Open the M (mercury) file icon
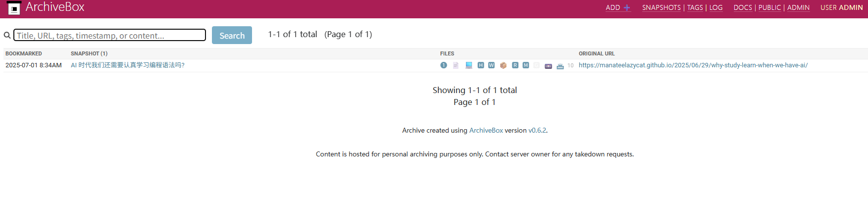Screen dimensions: 868x199 click(526, 65)
